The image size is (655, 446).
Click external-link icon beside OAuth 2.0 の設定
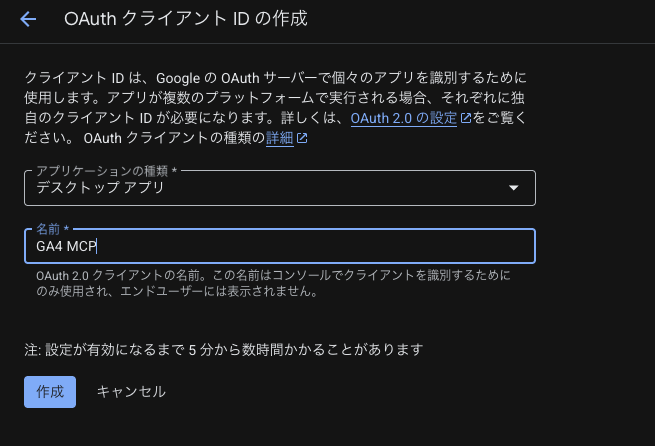coord(465,118)
